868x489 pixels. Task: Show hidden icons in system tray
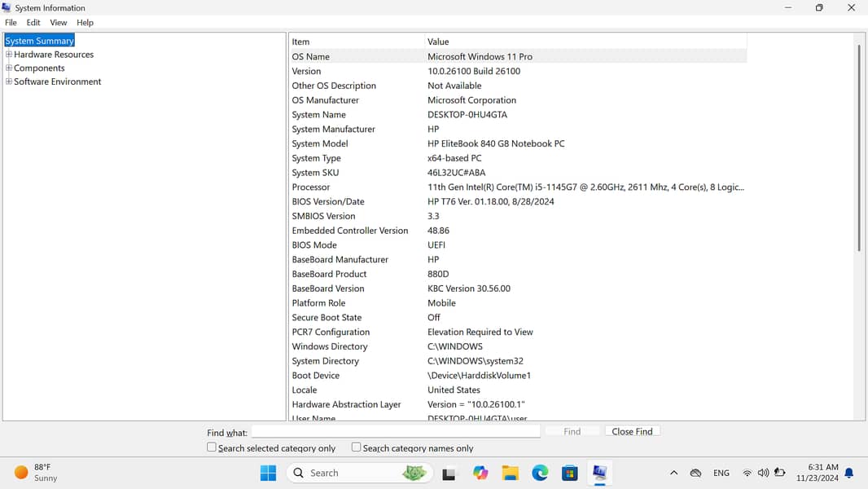(x=673, y=473)
